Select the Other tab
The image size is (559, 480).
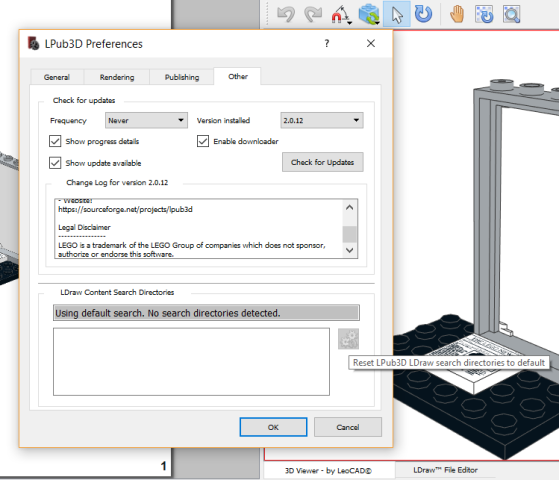(238, 76)
